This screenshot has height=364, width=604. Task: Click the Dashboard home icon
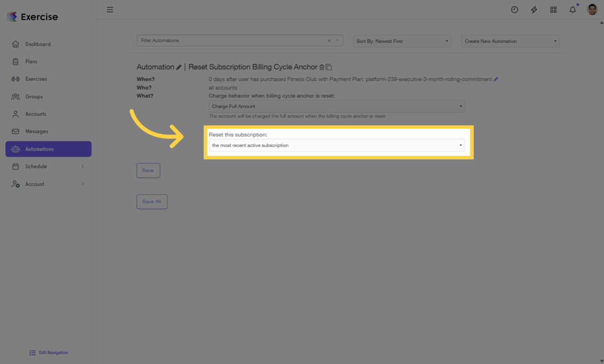[16, 44]
